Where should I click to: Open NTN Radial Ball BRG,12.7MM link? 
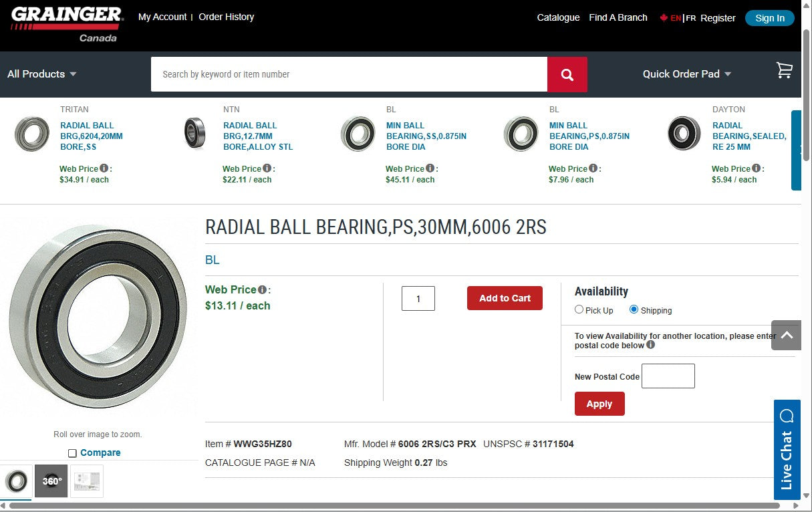coord(258,136)
